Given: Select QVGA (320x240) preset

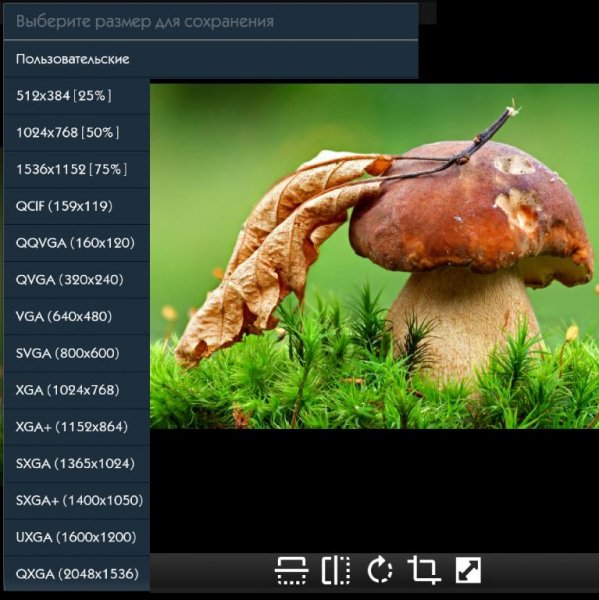Looking at the screenshot, I should (77, 280).
